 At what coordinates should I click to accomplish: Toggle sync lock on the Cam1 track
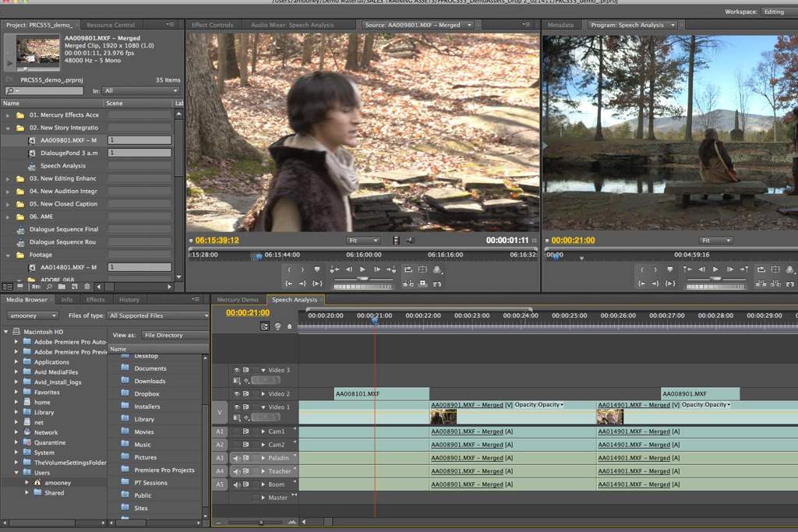pyautogui.click(x=245, y=432)
